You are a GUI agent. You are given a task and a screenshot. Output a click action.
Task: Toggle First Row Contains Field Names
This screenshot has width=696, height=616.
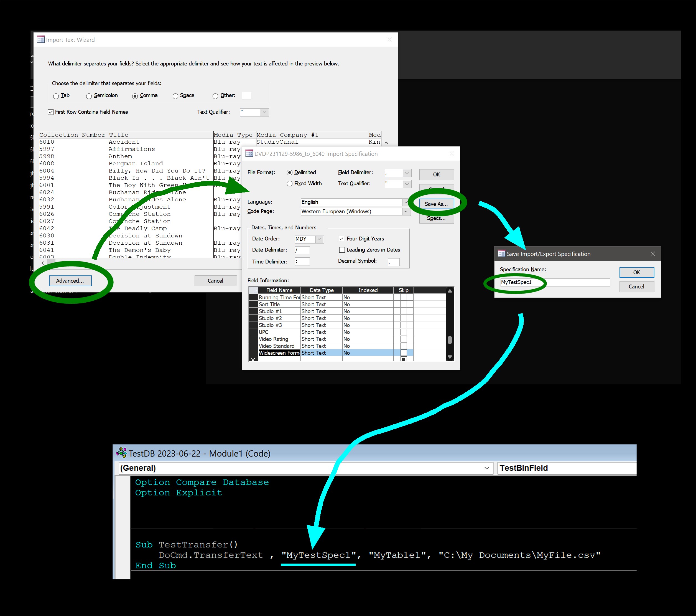51,112
